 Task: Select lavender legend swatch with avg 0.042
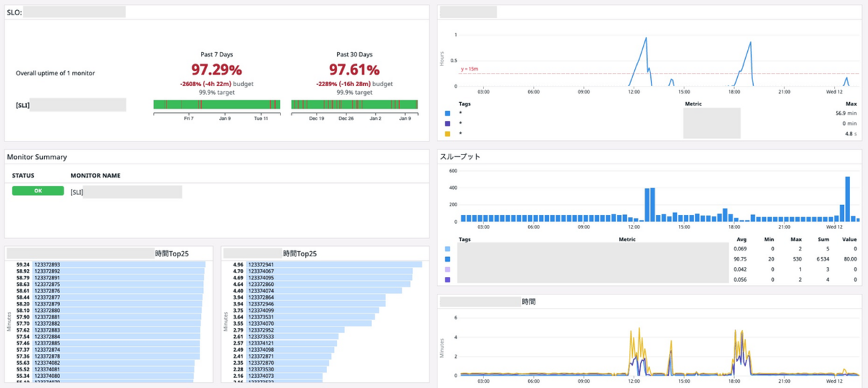pos(447,269)
